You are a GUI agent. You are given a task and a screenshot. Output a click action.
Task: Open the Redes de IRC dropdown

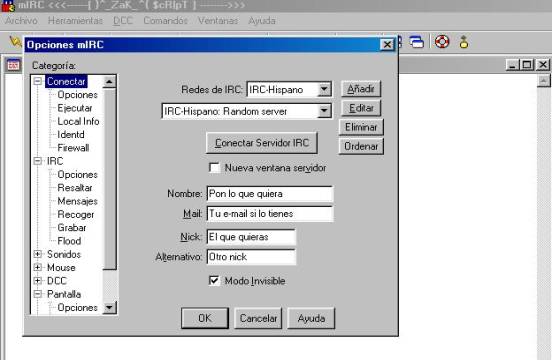pos(324,89)
